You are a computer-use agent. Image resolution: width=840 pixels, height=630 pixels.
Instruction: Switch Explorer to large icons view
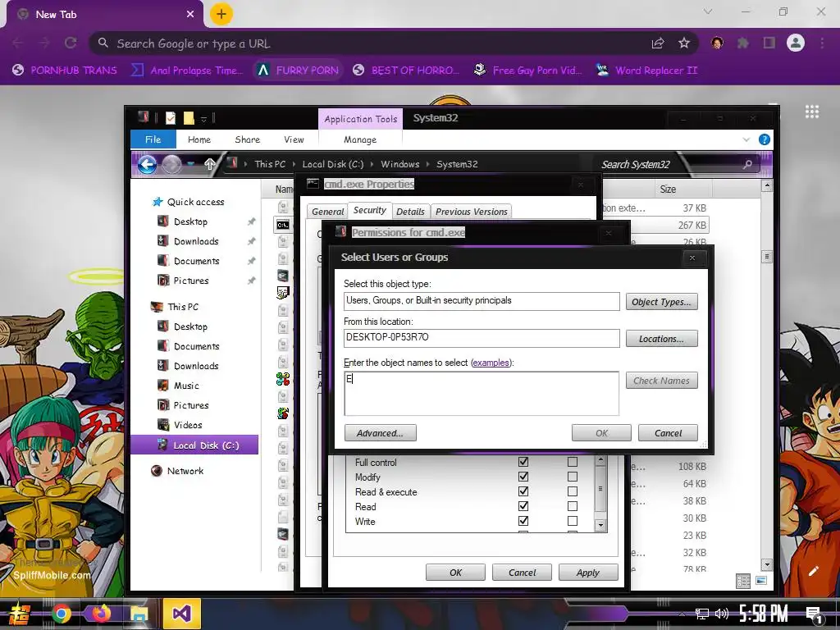760,581
